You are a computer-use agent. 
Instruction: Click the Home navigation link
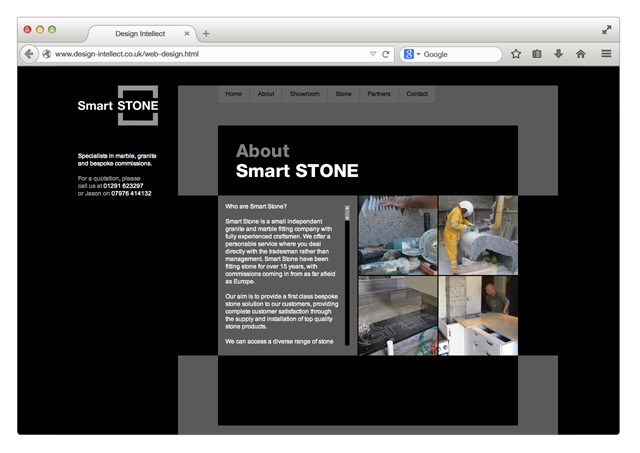point(234,94)
